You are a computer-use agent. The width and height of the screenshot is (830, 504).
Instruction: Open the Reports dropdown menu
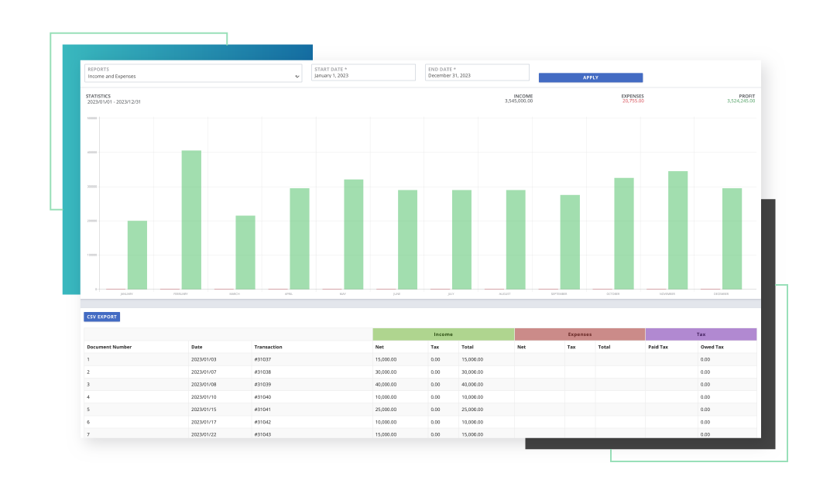(193, 73)
